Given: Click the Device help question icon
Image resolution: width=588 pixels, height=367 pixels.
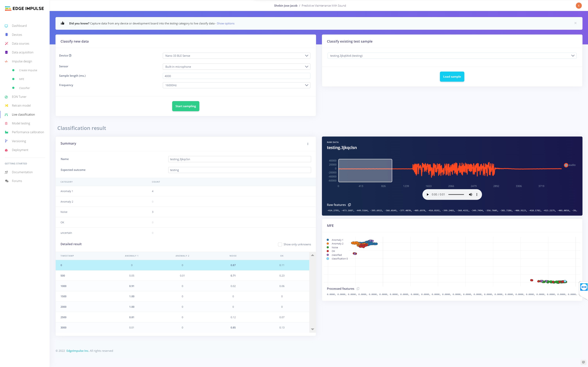Looking at the screenshot, I should tap(70, 56).
